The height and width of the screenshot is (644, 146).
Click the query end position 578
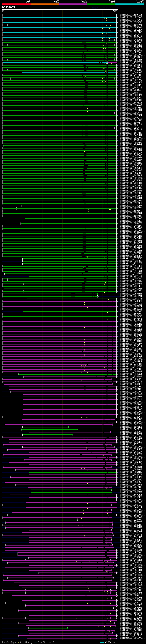tap(115, 11)
